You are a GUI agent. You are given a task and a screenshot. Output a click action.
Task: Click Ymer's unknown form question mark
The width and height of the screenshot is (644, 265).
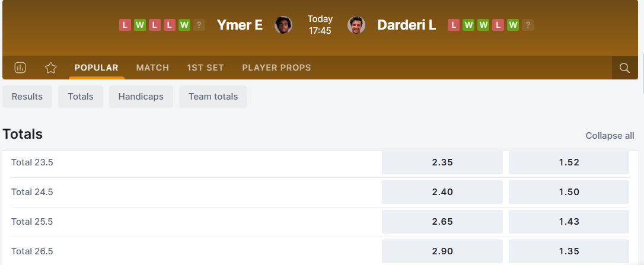pyautogui.click(x=199, y=25)
